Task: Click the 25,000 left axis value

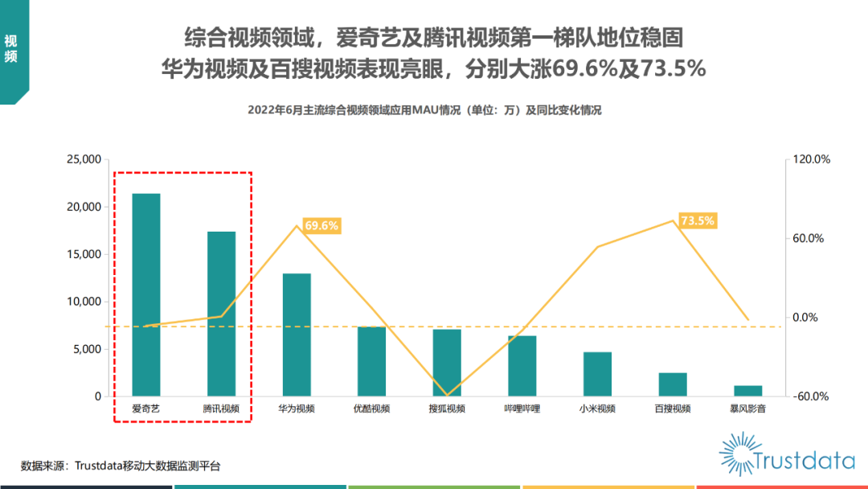Action: coord(84,159)
